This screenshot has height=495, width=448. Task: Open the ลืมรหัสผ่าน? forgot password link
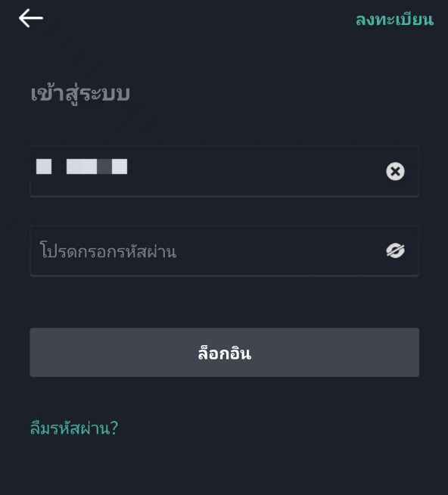(74, 428)
